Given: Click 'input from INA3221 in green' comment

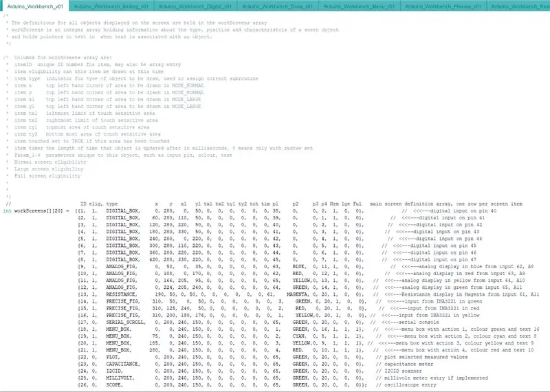Looking at the screenshot, I should 443,301.
